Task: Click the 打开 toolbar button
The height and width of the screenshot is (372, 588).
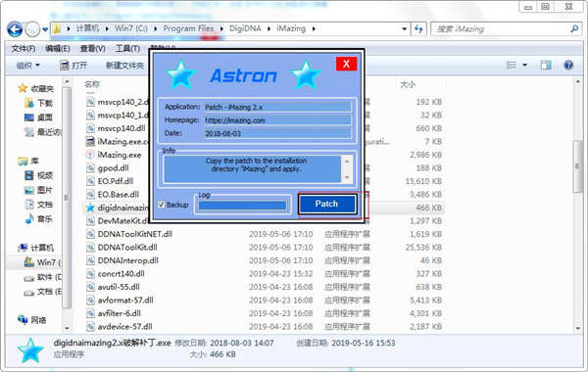Action: pyautogui.click(x=73, y=66)
